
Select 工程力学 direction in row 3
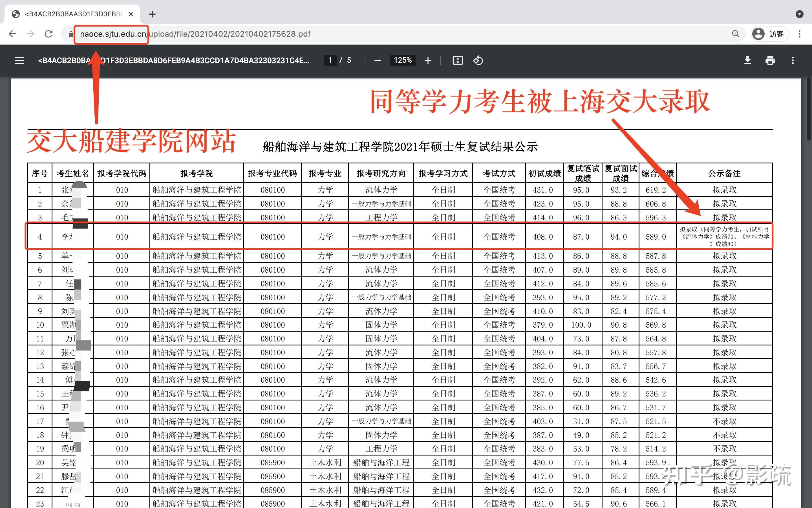[x=381, y=217]
